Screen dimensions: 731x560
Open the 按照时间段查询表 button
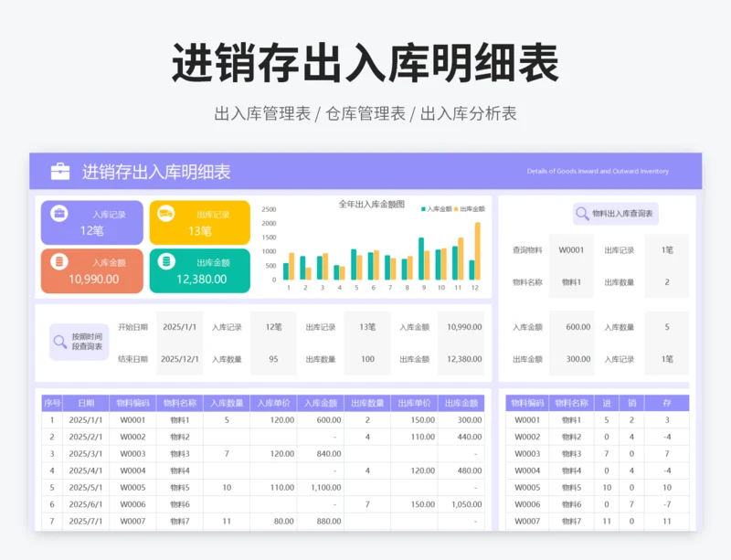pos(79,342)
